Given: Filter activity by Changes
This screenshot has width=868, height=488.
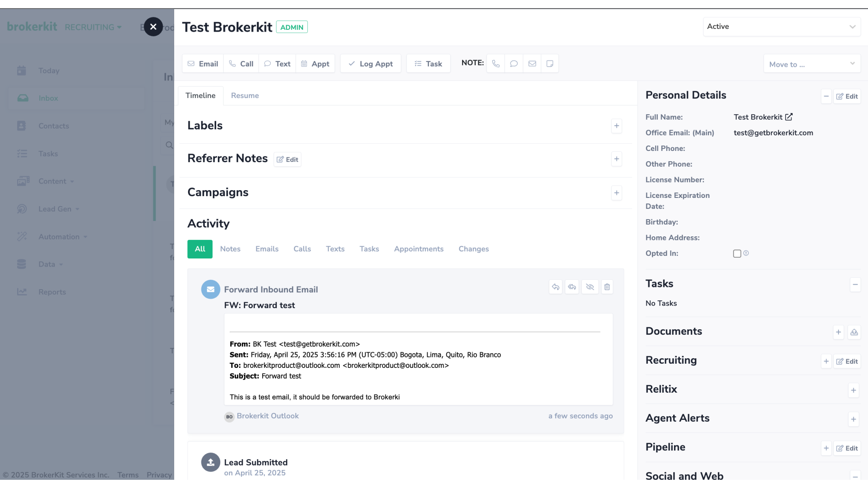Looking at the screenshot, I should [x=474, y=249].
